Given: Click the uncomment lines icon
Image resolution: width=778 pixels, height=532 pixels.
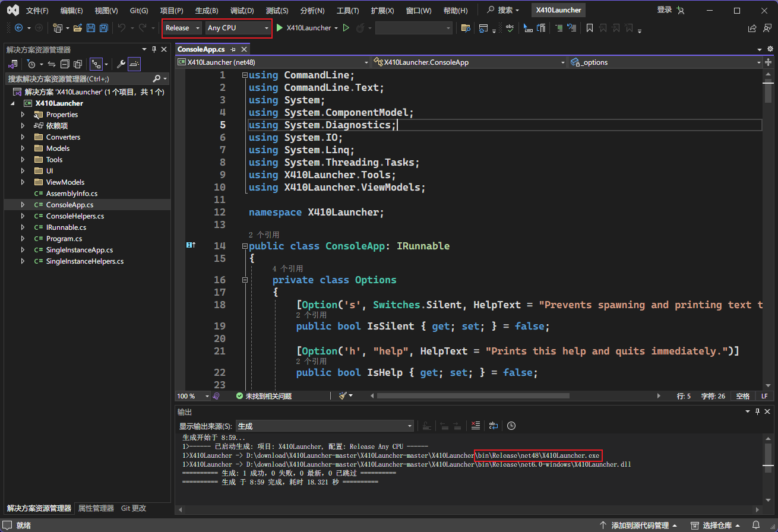Looking at the screenshot, I should pyautogui.click(x=572, y=28).
